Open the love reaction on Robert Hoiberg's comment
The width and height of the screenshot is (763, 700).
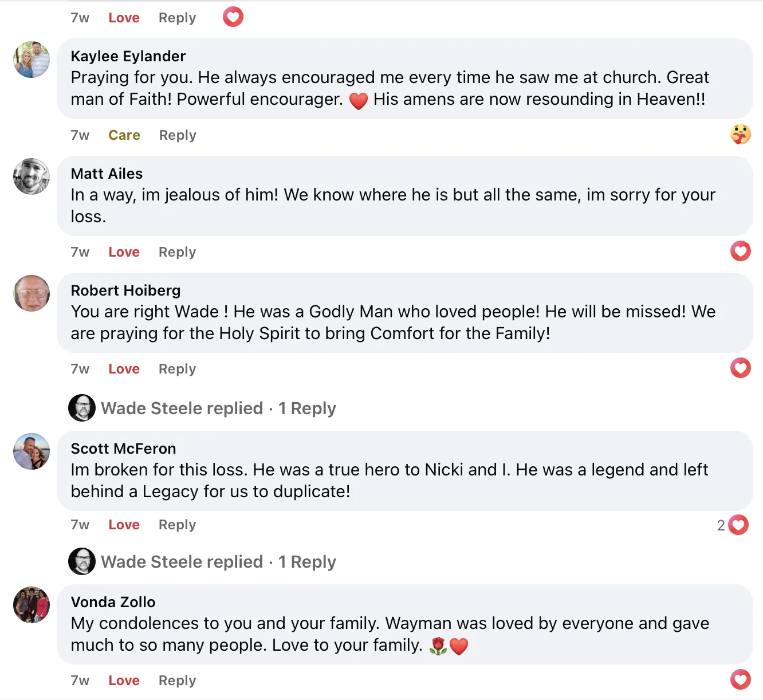point(740,368)
